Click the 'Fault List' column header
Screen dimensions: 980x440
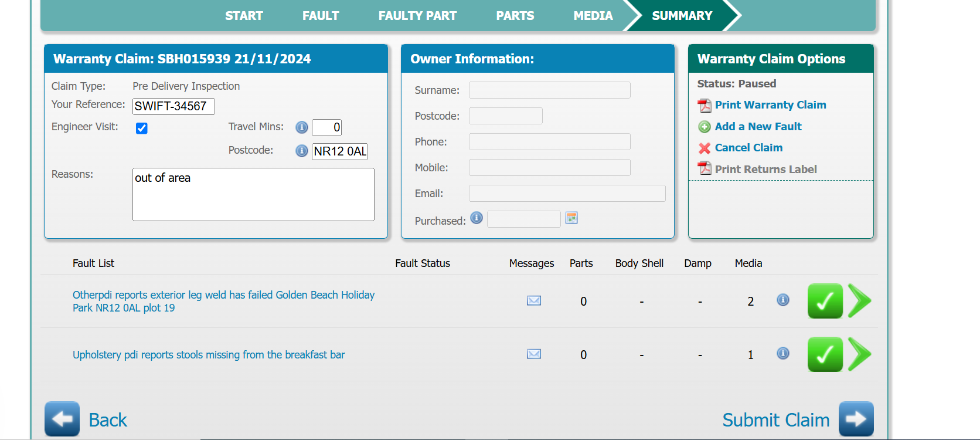pos(93,263)
